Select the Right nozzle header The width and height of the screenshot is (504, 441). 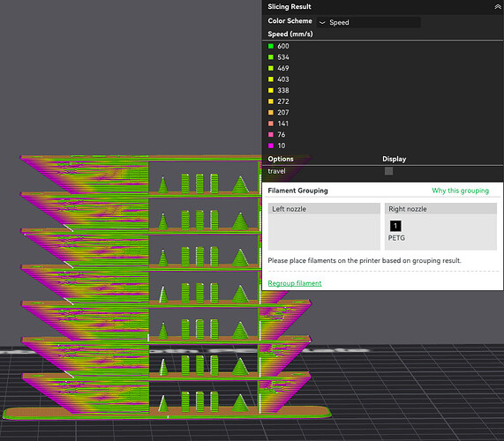pyautogui.click(x=440, y=209)
